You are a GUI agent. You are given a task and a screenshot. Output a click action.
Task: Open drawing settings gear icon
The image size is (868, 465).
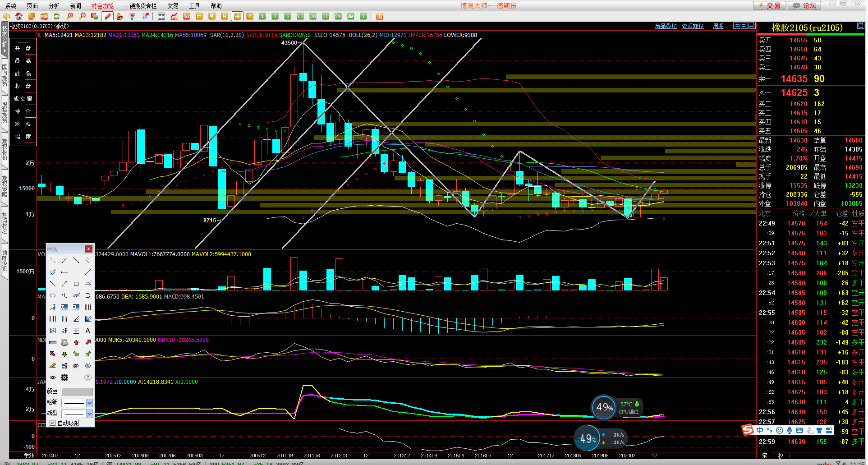coord(64,378)
